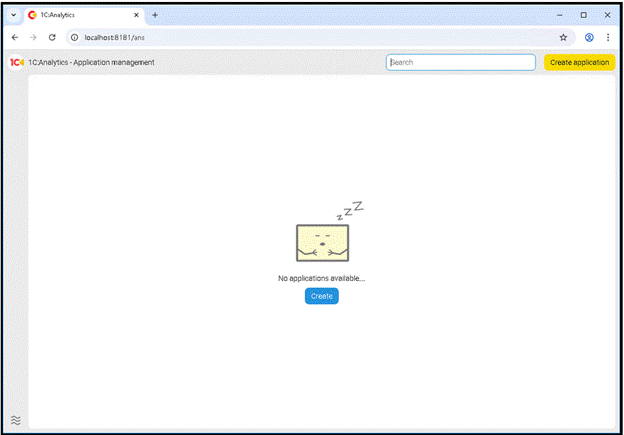This screenshot has width=624, height=435.
Task: Minimize the browser window
Action: pos(560,15)
